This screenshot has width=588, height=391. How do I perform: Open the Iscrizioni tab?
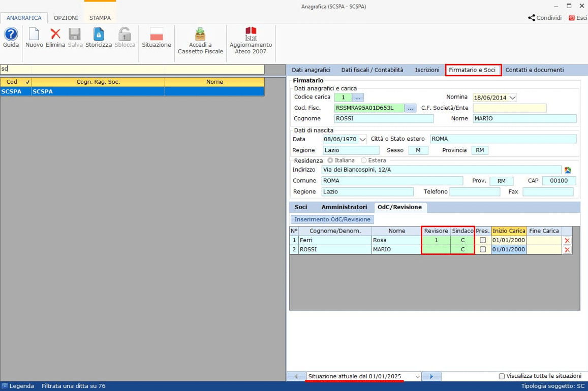click(x=427, y=70)
